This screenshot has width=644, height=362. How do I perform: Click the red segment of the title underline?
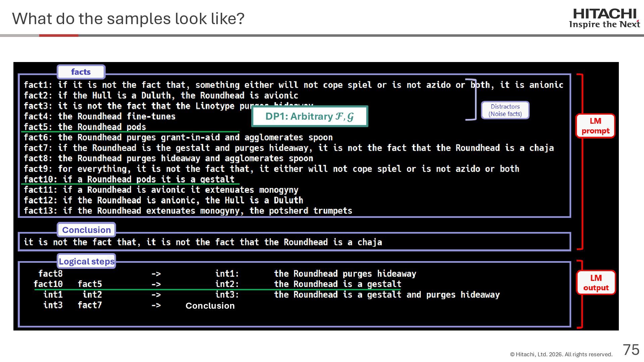59,35
